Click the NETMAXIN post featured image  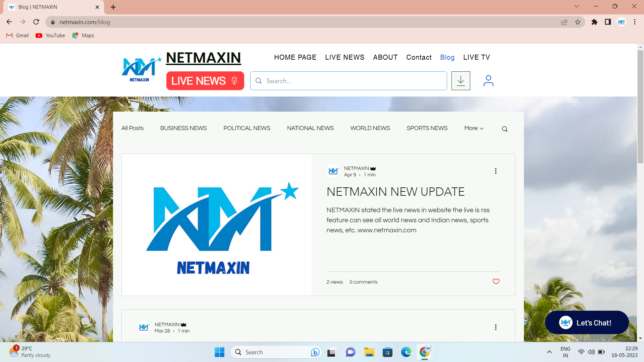coord(217,225)
